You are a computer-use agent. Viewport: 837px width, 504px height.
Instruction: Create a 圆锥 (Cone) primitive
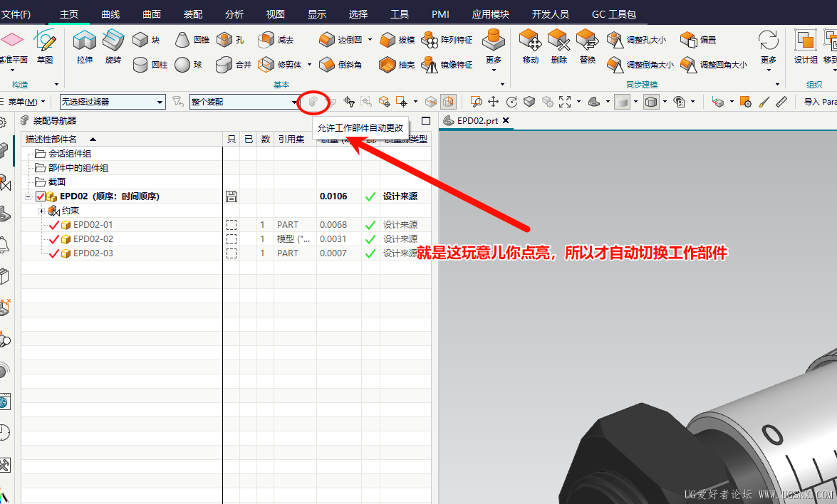[192, 39]
